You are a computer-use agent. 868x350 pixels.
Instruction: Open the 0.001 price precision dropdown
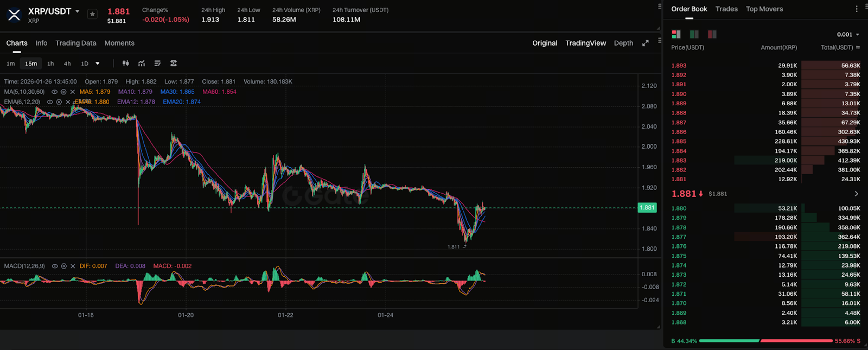[848, 34]
